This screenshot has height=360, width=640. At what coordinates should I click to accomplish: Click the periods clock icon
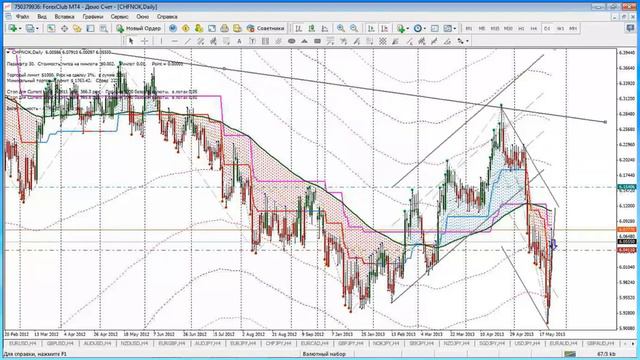tap(418, 28)
